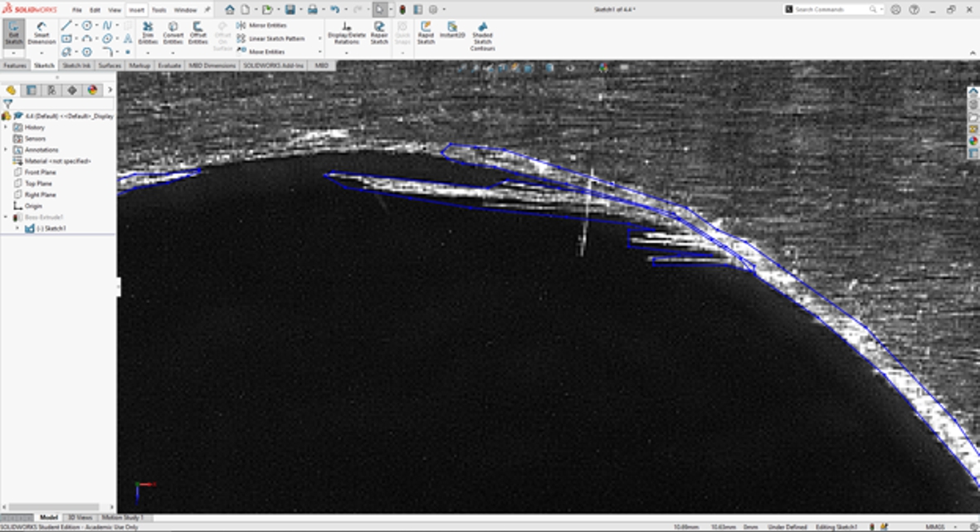Viewport: 980px width, 532px height.
Task: Open dropdown under Trim Entities
Action: click(149, 53)
